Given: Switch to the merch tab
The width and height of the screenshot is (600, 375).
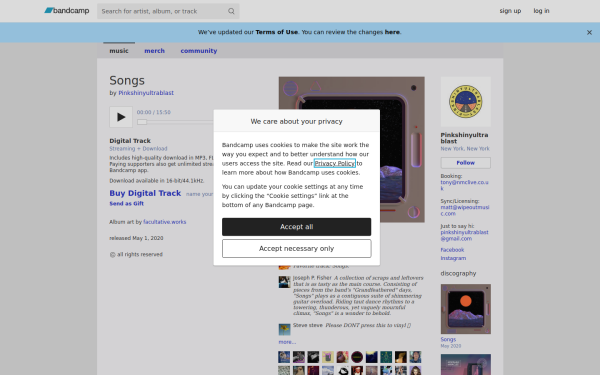Looking at the screenshot, I should 155,51.
